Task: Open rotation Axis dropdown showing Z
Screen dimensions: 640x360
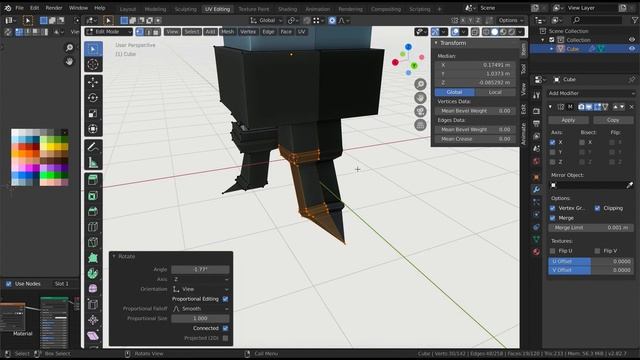Action: pos(200,280)
